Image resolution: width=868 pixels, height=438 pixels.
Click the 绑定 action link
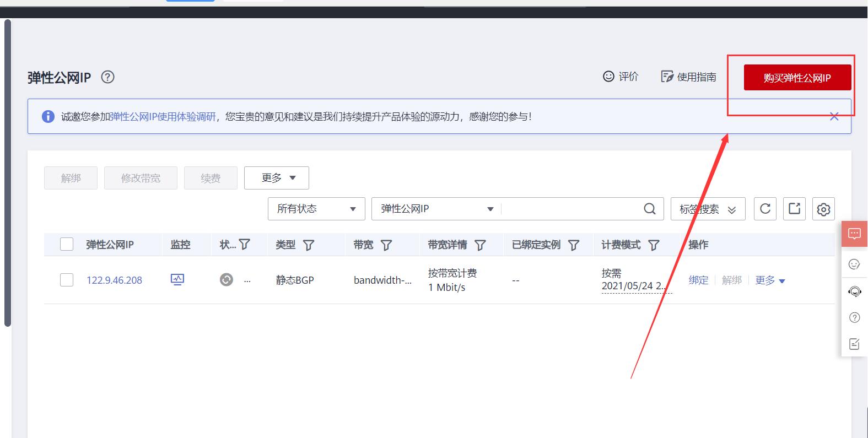tap(698, 280)
